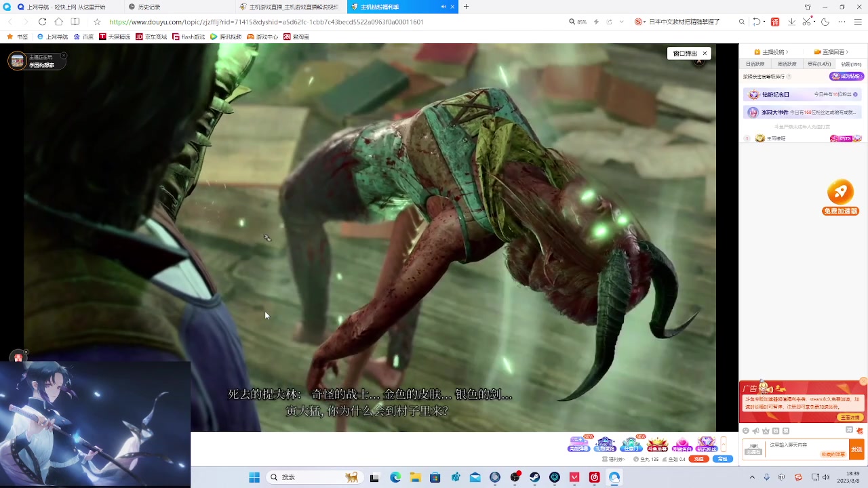
Task: Open File Explorer from taskbar
Action: (415, 477)
